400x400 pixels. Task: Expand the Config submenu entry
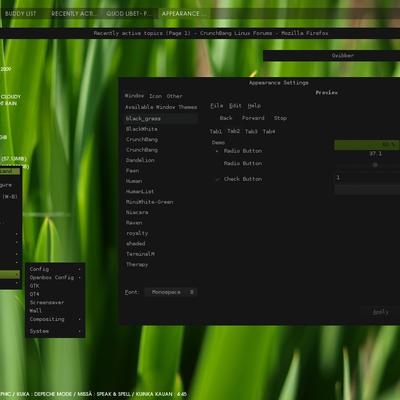point(55,269)
